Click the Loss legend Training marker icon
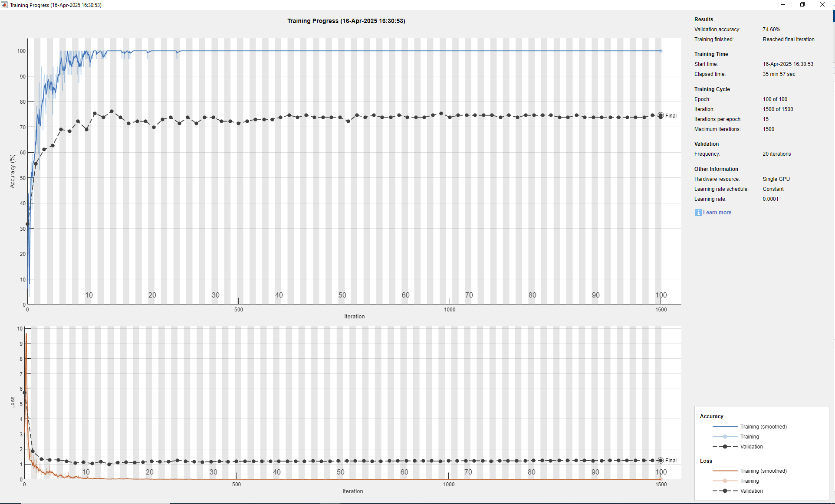Image resolution: width=835 pixels, height=504 pixels. click(725, 481)
